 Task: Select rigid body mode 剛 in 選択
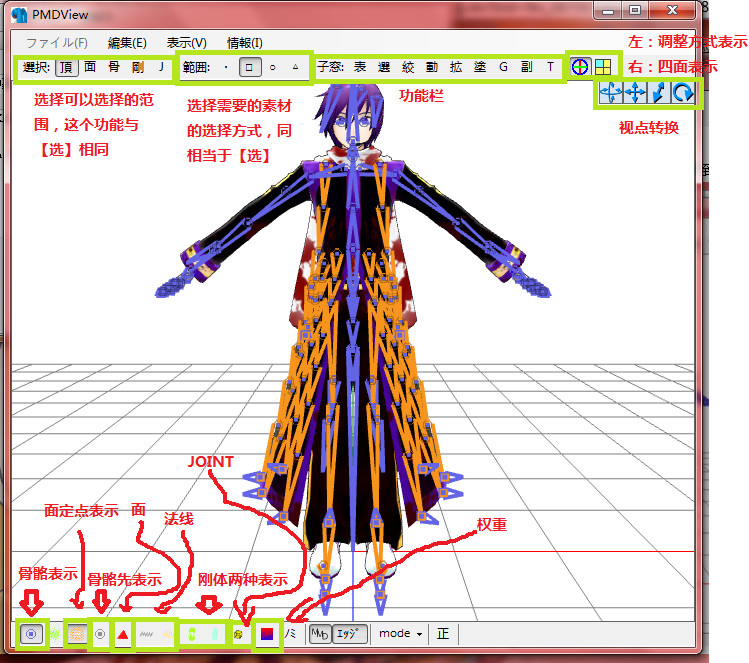(138, 67)
